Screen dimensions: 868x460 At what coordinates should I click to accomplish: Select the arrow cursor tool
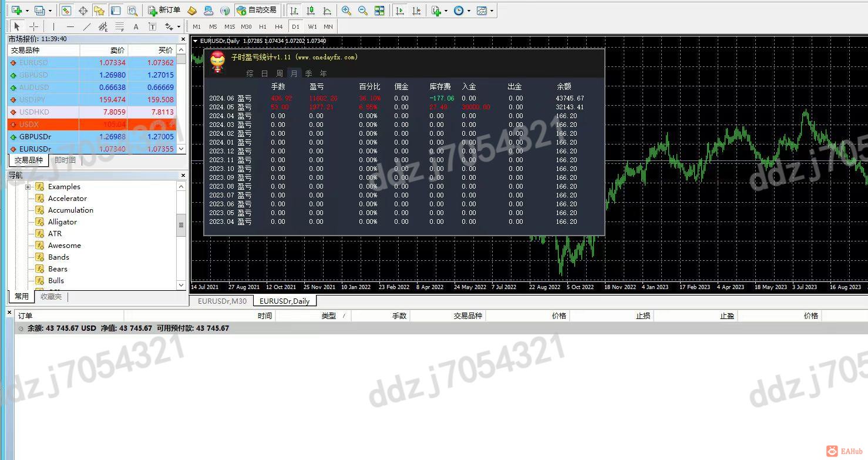[17, 26]
